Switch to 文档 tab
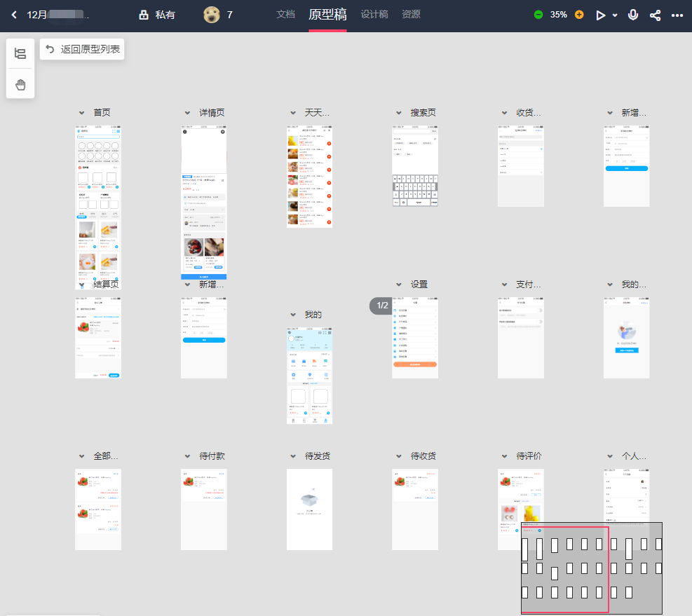This screenshot has height=616, width=692. coord(285,15)
